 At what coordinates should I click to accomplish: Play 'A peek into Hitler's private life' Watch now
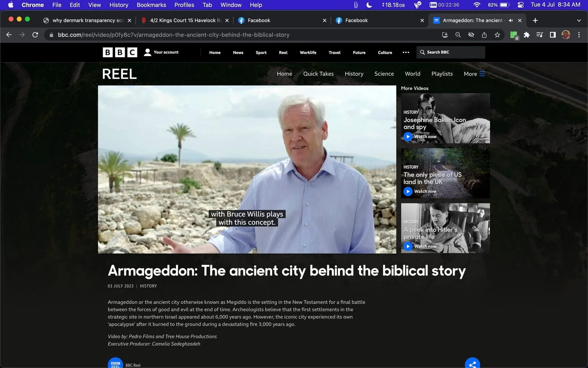click(420, 246)
